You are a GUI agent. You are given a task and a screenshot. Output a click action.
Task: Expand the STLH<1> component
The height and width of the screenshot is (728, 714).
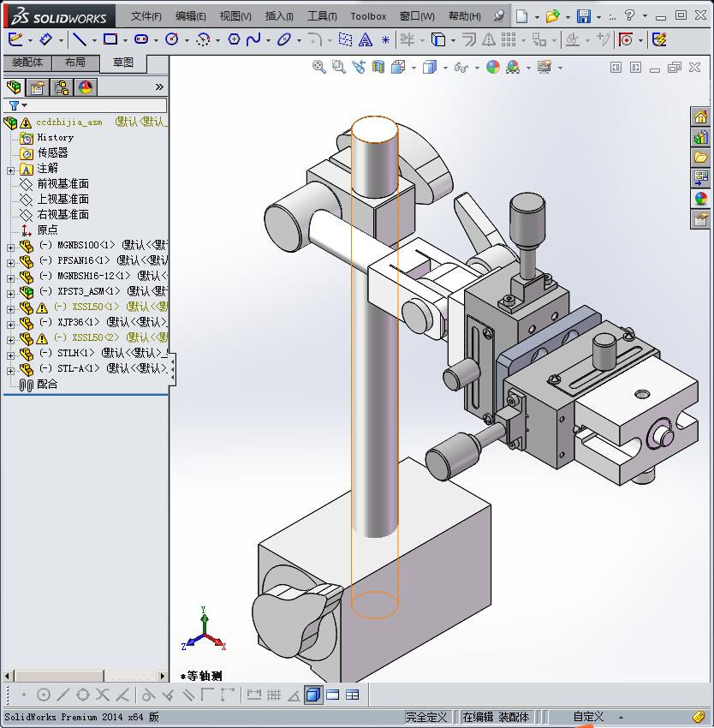(x=10, y=355)
